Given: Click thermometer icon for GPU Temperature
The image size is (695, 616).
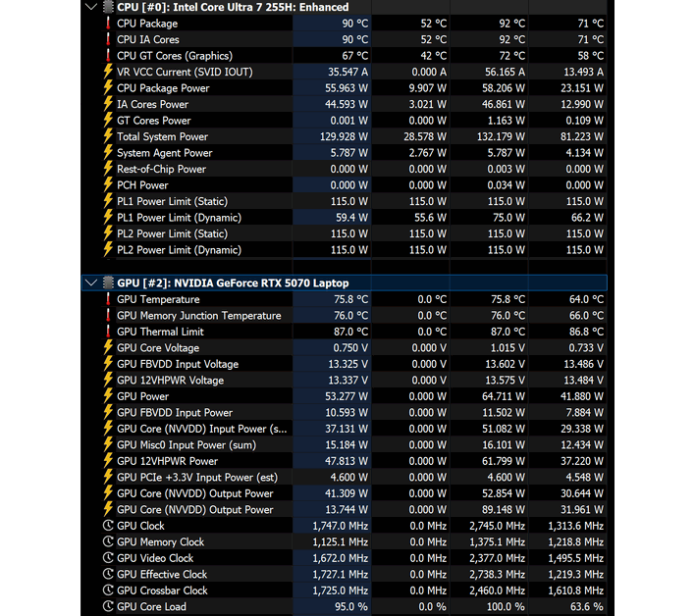Looking at the screenshot, I should click(108, 299).
